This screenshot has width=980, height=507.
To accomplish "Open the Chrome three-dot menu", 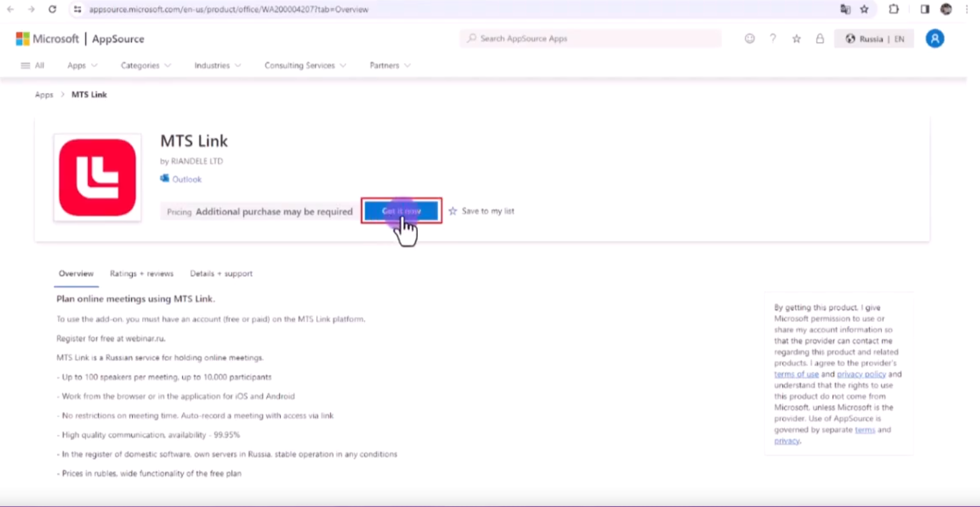I will (x=967, y=10).
